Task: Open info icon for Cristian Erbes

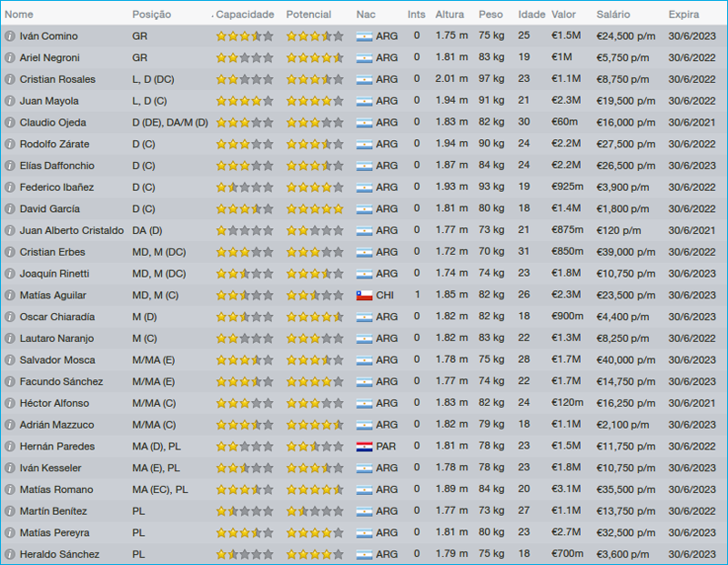Action: (x=10, y=252)
